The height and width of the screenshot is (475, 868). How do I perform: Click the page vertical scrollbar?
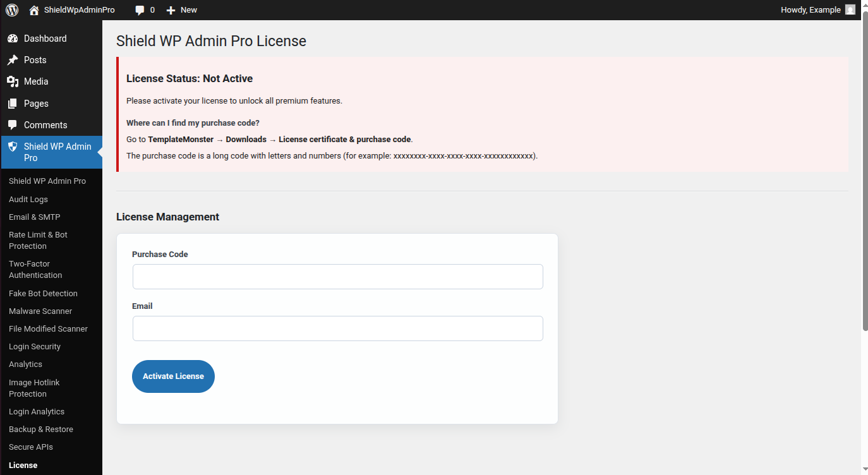tap(865, 171)
